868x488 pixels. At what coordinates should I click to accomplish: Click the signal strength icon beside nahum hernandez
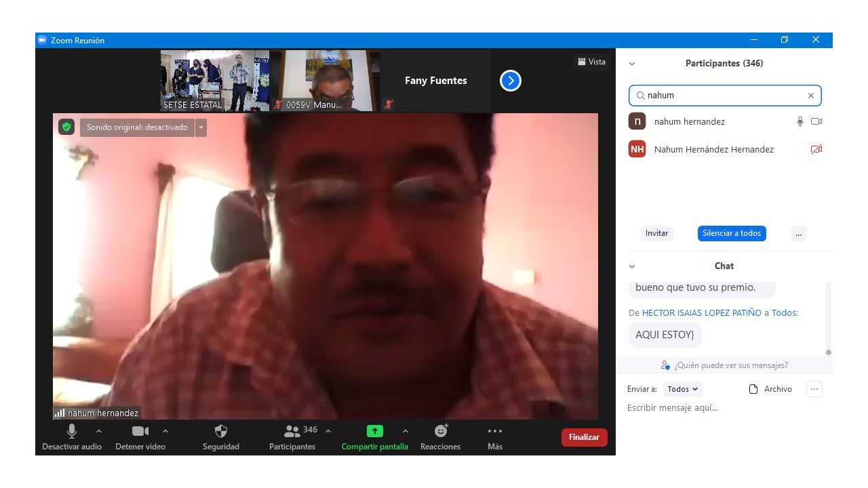pyautogui.click(x=60, y=413)
